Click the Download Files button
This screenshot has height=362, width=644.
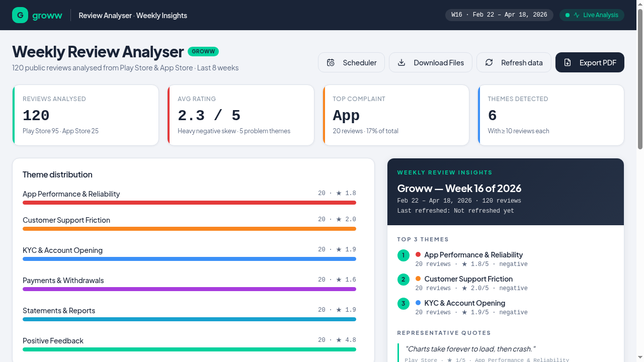coord(431,62)
